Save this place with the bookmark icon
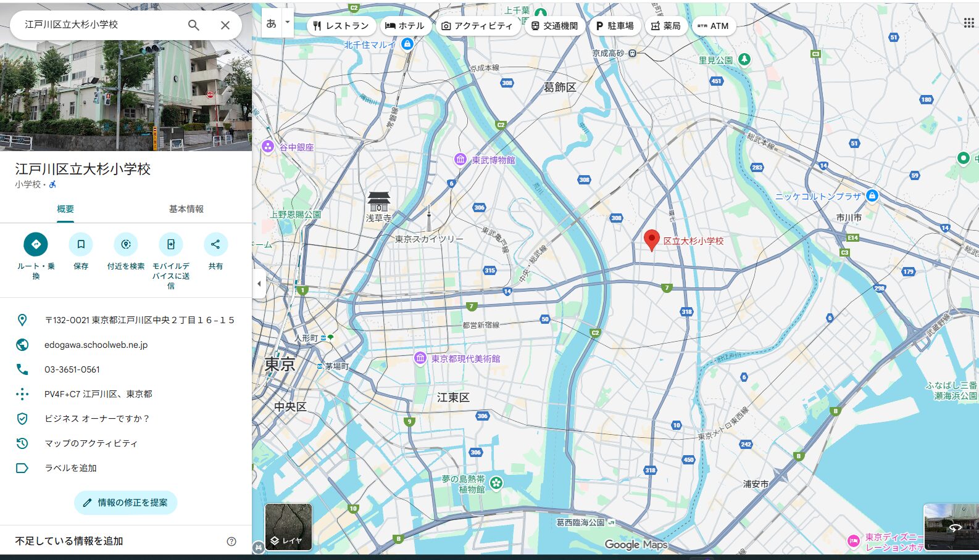The image size is (979, 560). pos(81,244)
